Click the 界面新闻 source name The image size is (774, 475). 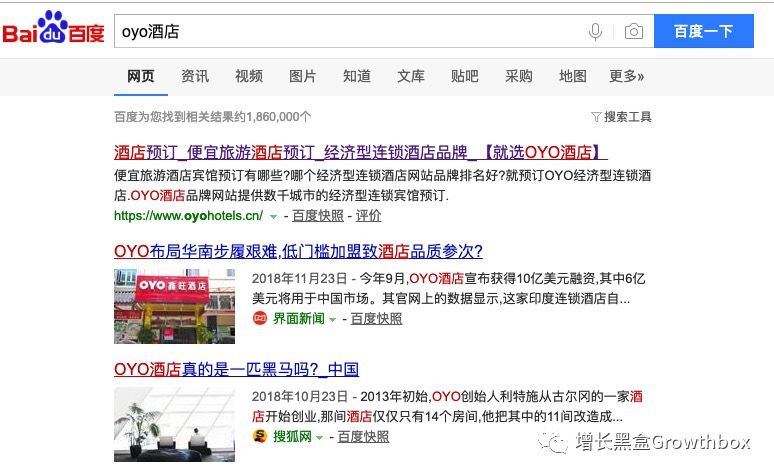click(x=299, y=318)
